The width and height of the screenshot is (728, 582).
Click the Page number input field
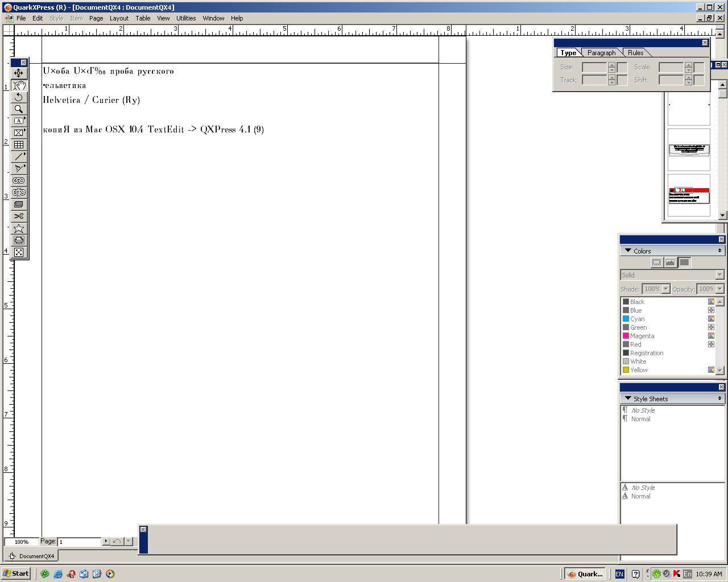80,542
